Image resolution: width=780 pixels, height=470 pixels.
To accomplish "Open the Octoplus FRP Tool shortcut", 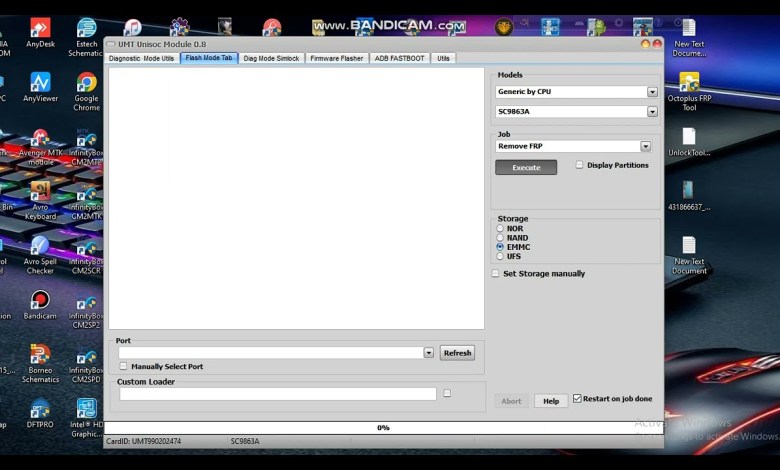I will [689, 83].
